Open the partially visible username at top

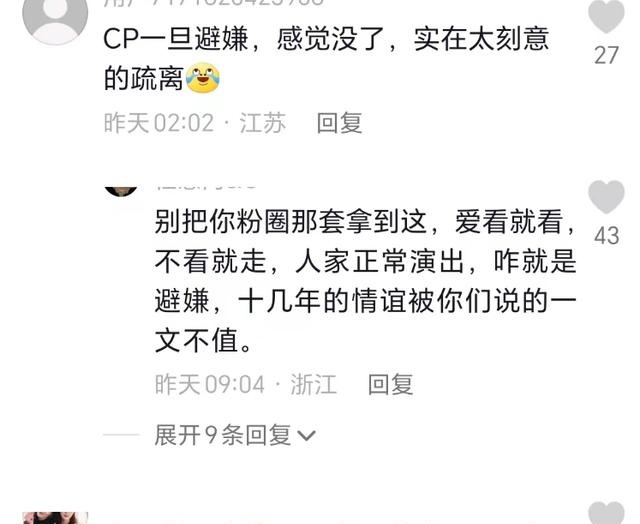tap(214, 2)
